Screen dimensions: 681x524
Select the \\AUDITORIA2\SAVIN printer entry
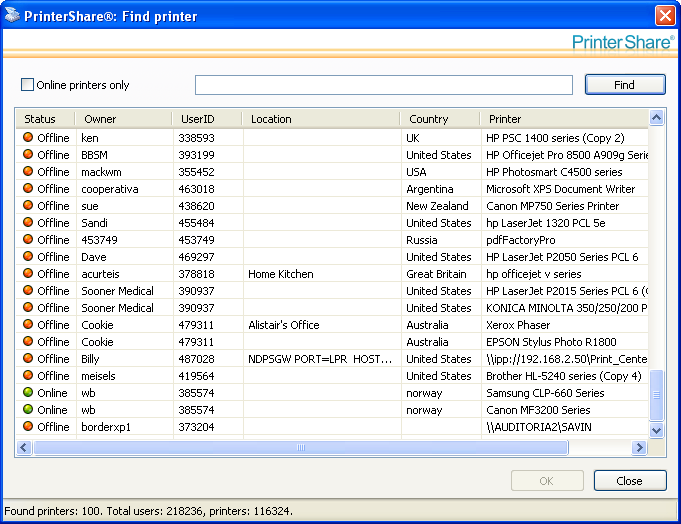tap(539, 427)
